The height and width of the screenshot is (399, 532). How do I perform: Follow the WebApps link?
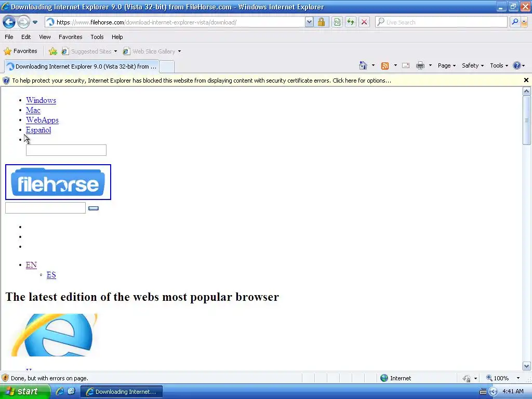42,120
